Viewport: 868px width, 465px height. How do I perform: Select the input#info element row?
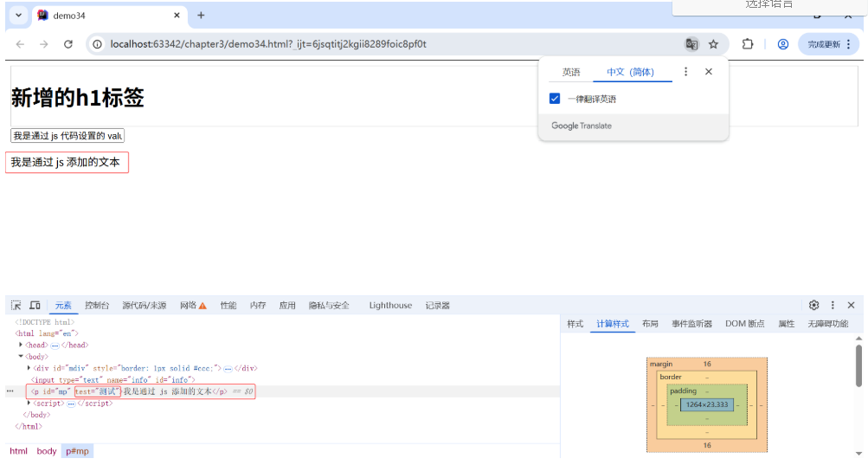[282, 379]
